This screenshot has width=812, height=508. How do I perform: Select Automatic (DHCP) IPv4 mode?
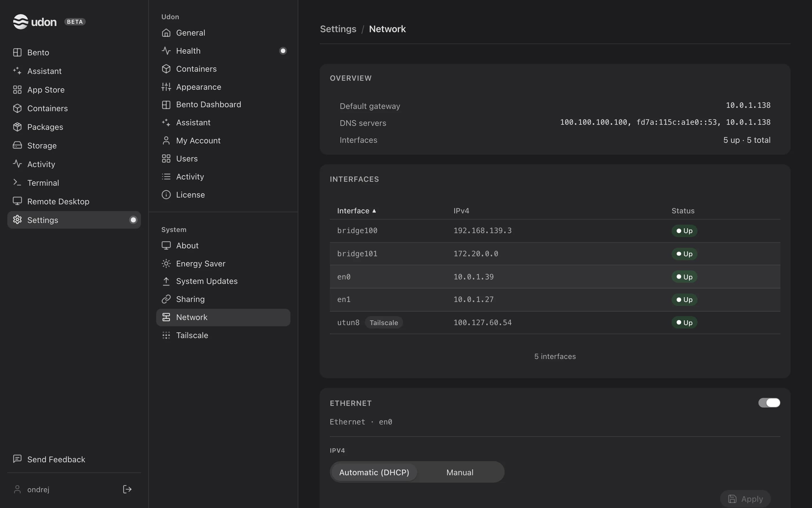click(x=374, y=472)
